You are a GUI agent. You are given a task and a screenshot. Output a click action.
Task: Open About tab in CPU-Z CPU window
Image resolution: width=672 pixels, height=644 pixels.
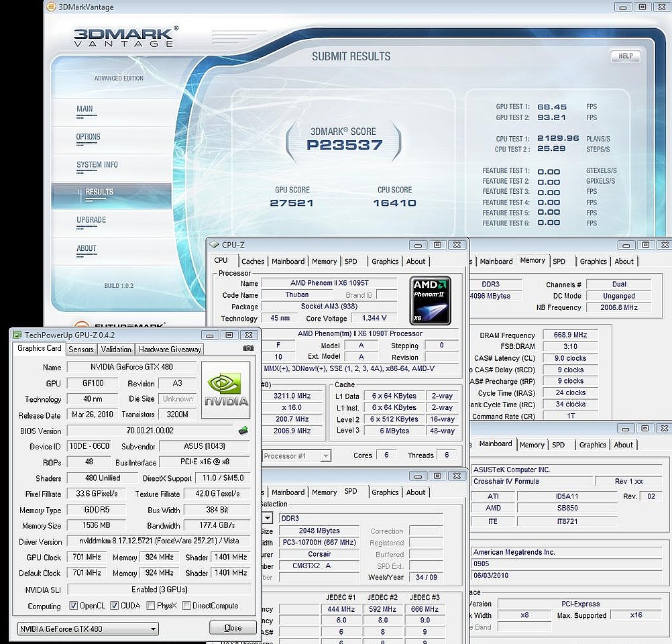tap(416, 261)
